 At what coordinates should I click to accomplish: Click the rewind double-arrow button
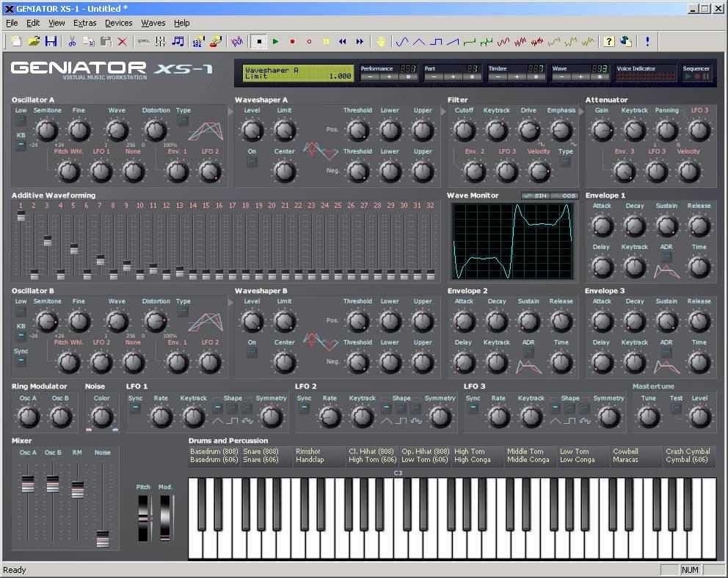[343, 41]
